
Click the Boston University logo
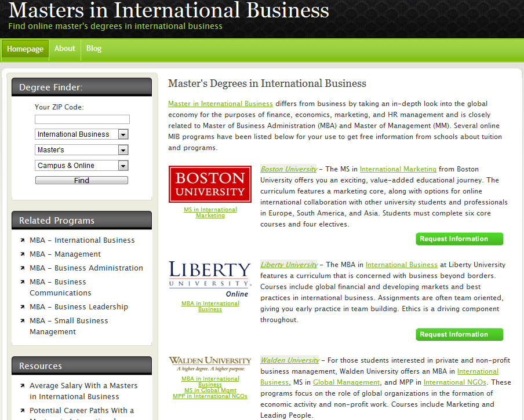[210, 183]
